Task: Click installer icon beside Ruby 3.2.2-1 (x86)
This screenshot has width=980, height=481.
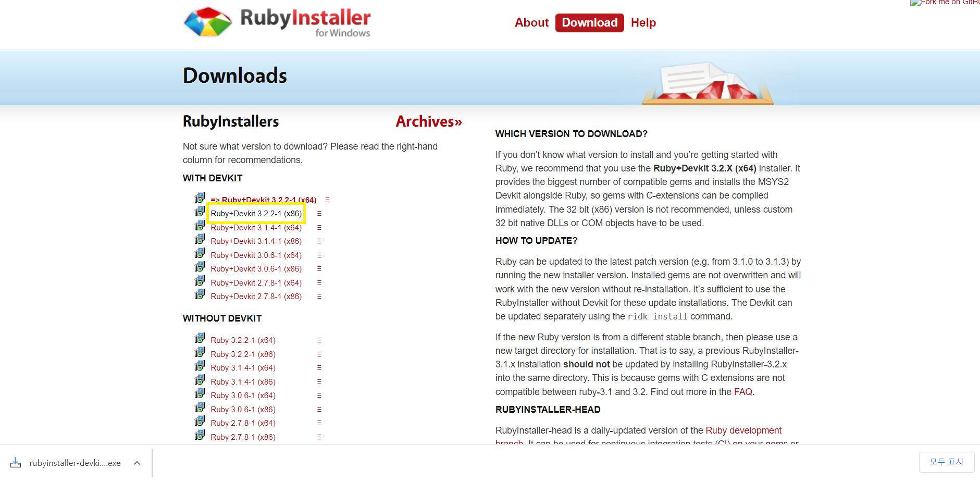Action: pos(200,352)
